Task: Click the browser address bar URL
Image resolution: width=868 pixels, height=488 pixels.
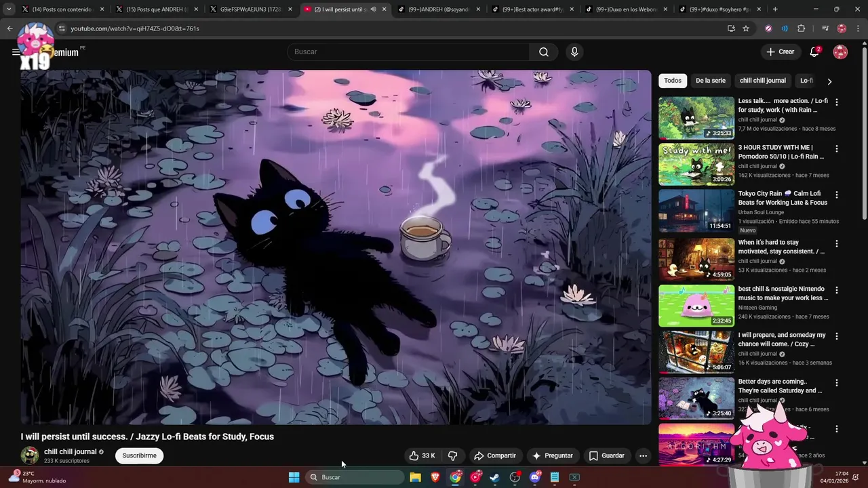Action: 135,28
